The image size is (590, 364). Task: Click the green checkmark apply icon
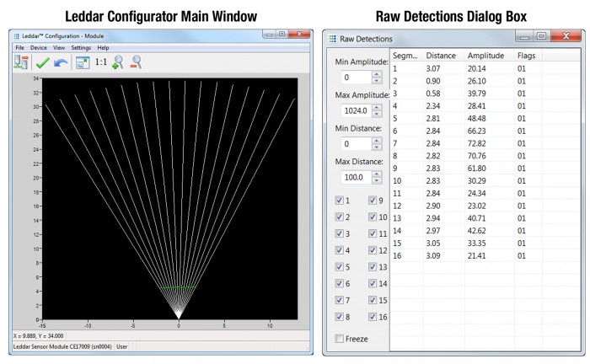pyautogui.click(x=42, y=63)
